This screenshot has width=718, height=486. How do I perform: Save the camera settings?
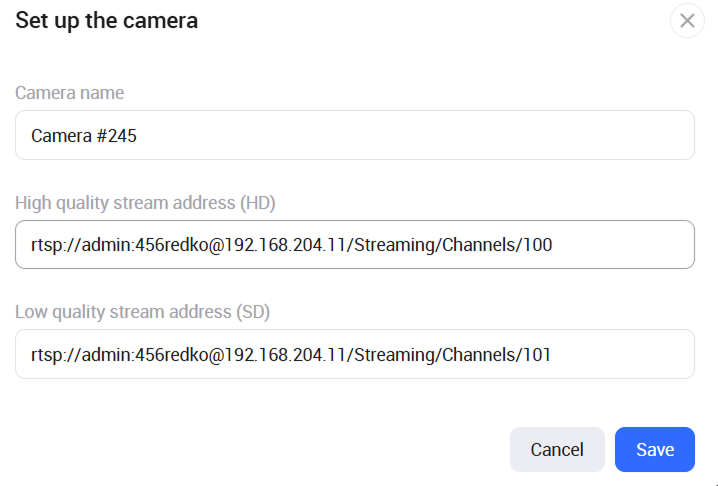654,449
